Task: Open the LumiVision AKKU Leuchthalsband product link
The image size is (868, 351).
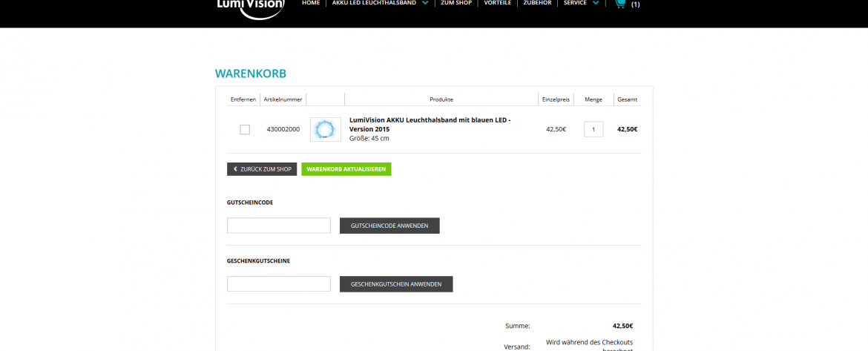Action: pos(430,125)
